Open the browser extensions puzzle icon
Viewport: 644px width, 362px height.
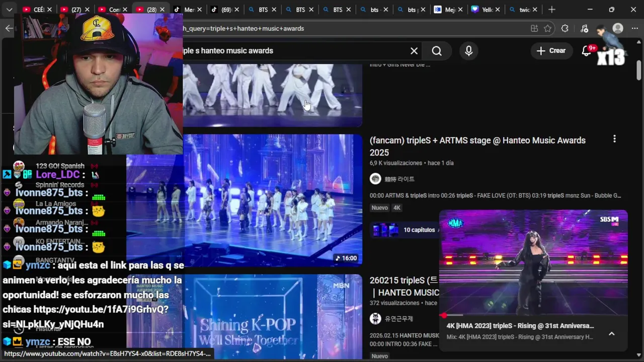pos(565,29)
